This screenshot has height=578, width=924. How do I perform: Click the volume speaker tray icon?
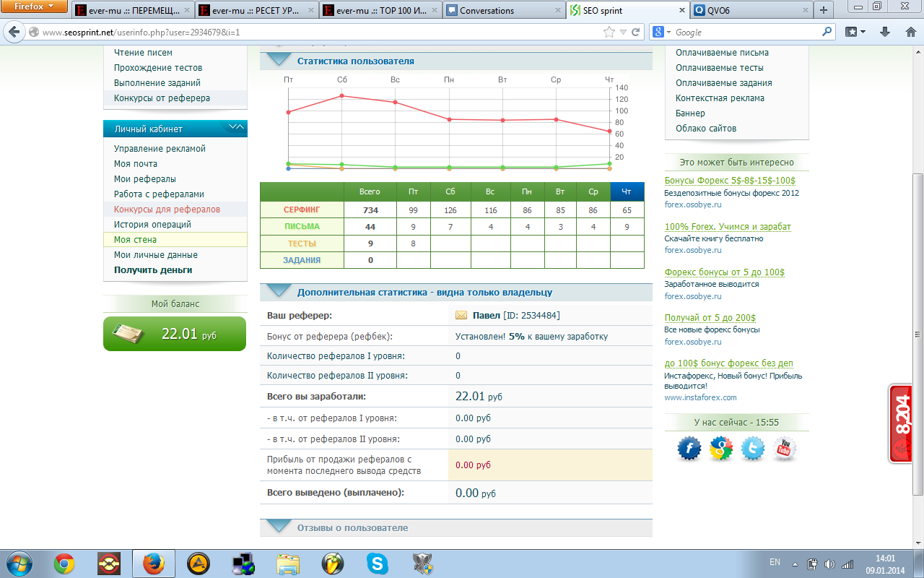pyautogui.click(x=829, y=564)
